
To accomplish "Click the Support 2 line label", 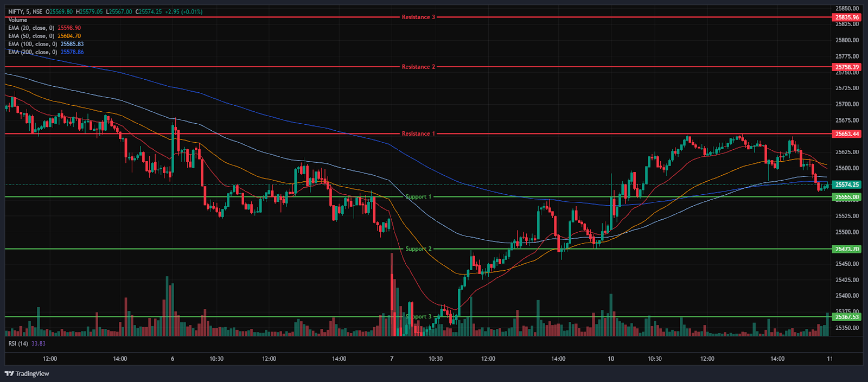I will coord(418,249).
